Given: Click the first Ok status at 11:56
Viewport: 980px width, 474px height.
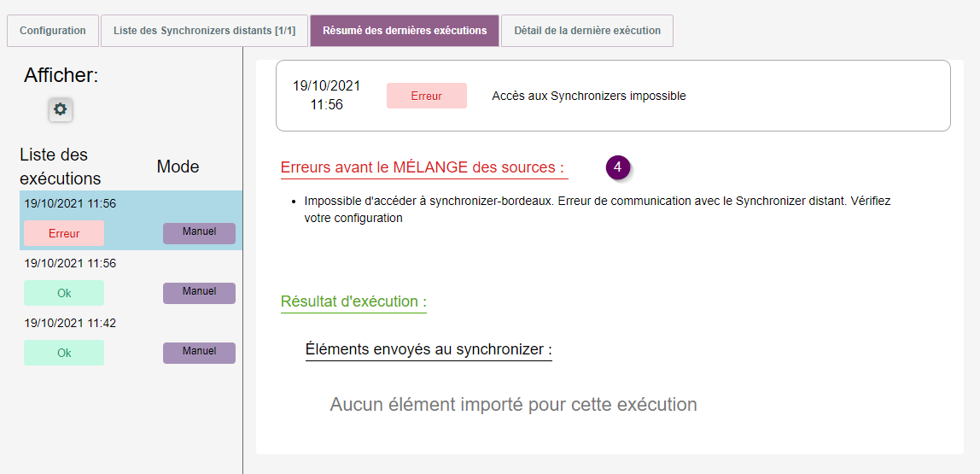Looking at the screenshot, I should pos(64,293).
